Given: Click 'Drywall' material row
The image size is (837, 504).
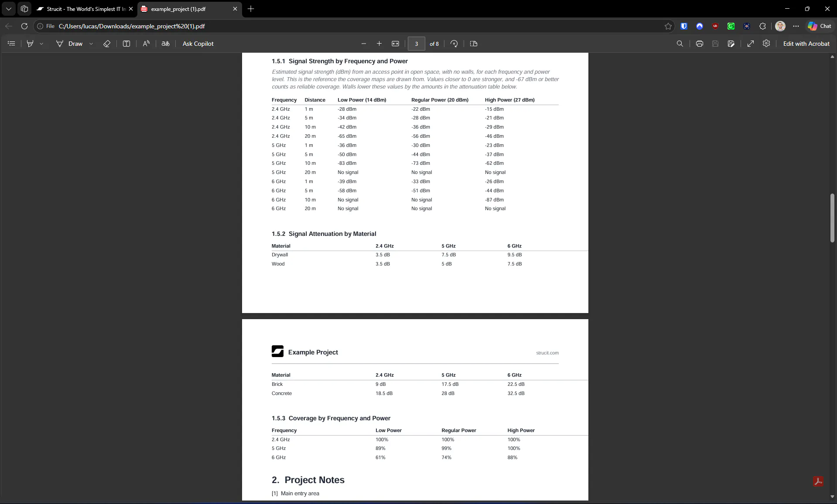Looking at the screenshot, I should [x=415, y=255].
